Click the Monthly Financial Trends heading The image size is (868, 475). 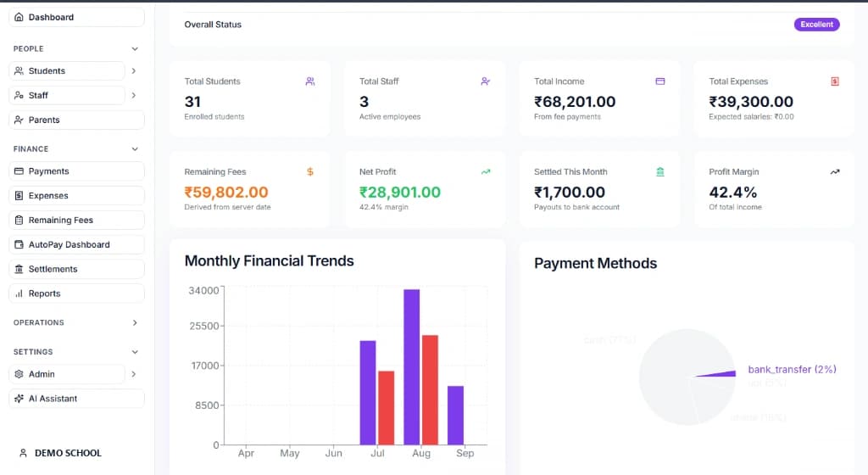click(x=269, y=260)
